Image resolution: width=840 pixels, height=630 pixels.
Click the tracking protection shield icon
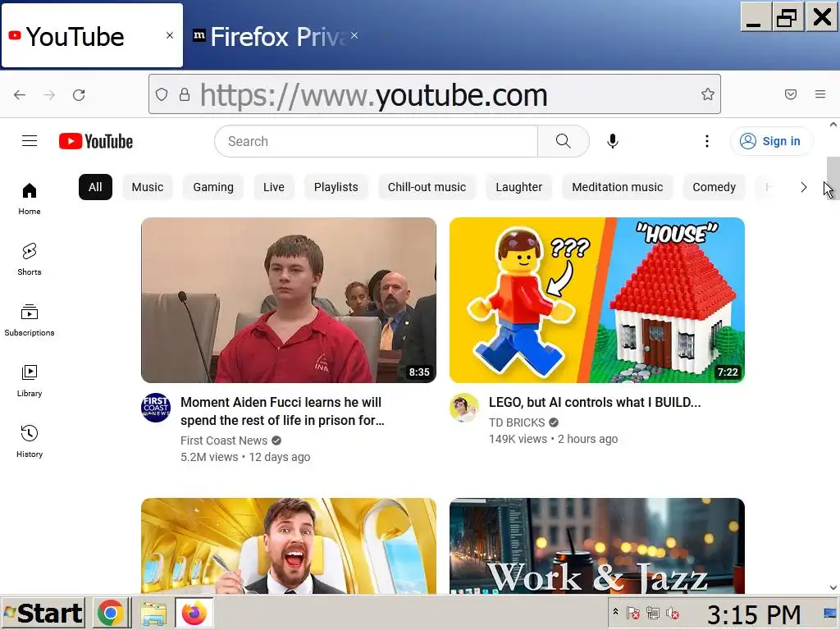[162, 95]
